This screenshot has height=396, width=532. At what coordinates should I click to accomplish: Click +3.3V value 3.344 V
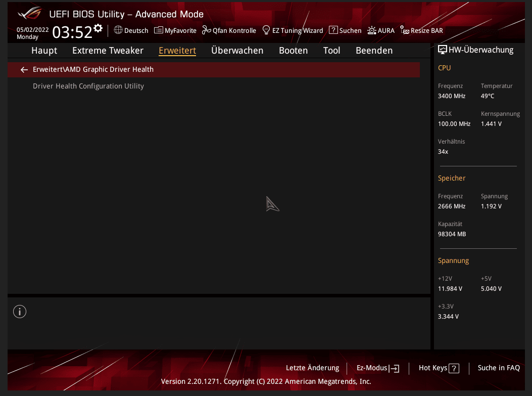click(448, 317)
